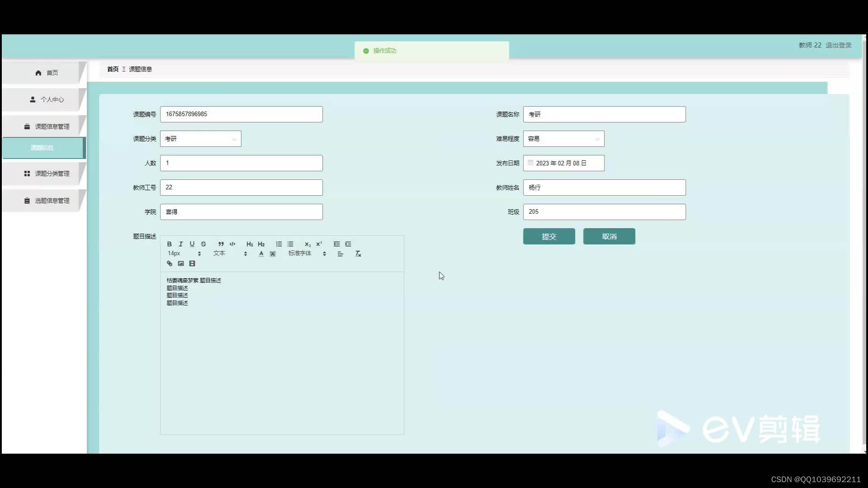This screenshot has width=868, height=488.
Task: Click the 操作成功 success notification
Action: 432,51
